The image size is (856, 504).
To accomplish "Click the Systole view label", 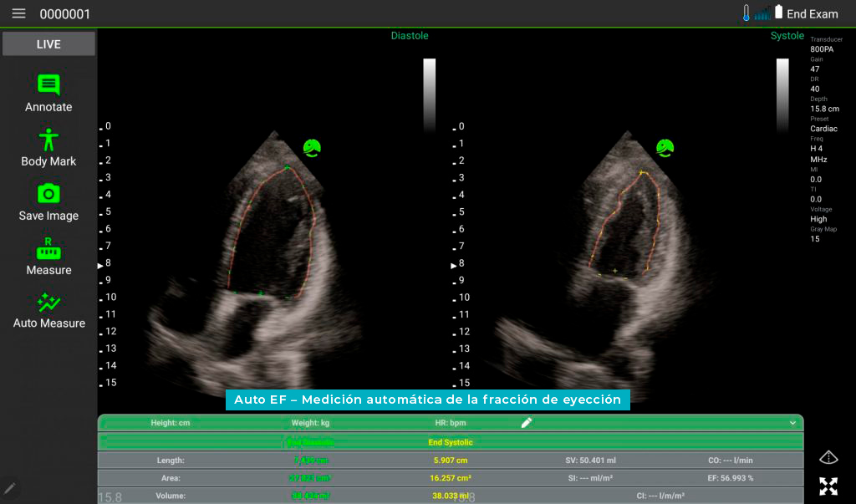I will pyautogui.click(x=787, y=36).
